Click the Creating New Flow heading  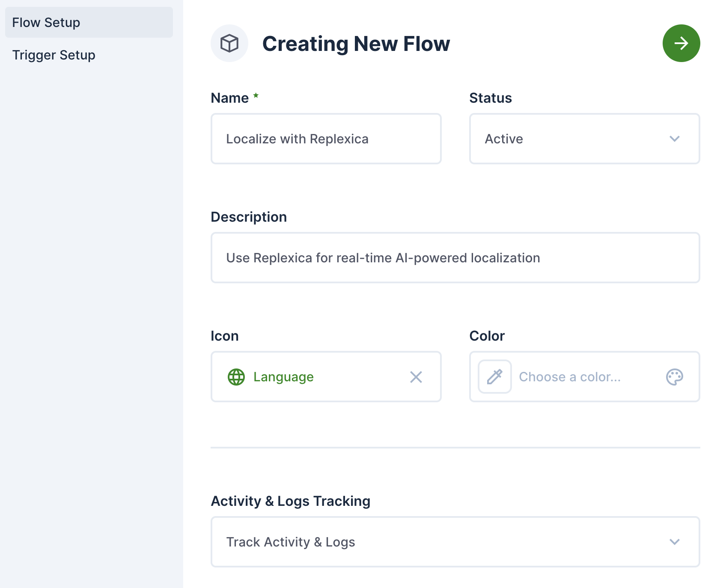coord(356,44)
